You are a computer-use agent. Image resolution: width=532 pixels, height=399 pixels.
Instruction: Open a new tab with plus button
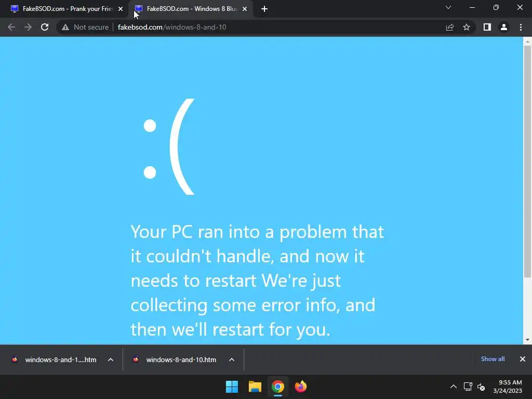pos(264,9)
